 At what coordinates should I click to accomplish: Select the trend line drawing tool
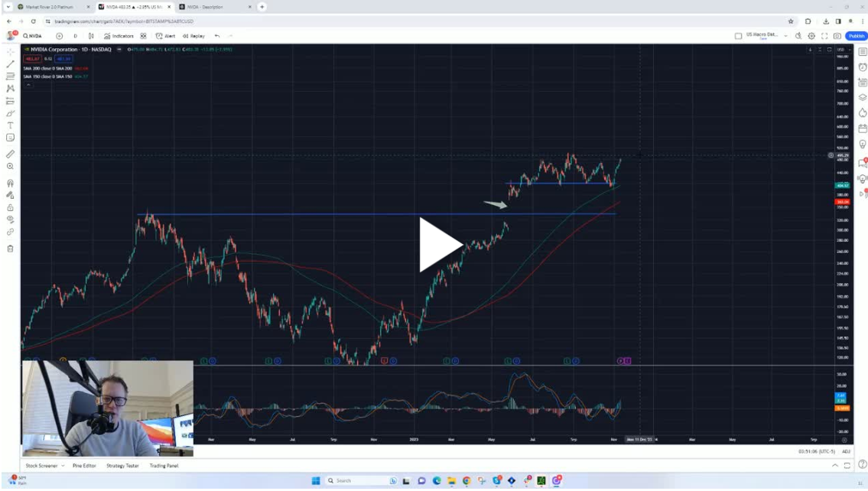click(x=10, y=64)
